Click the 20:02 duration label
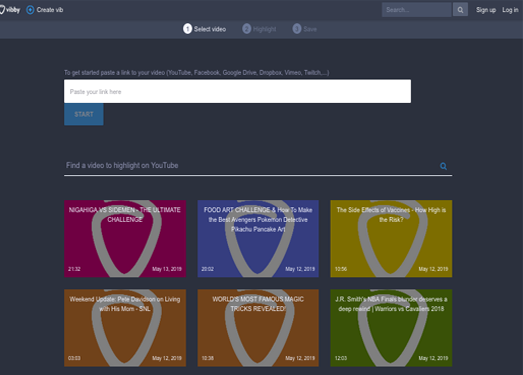This screenshot has width=523, height=375. 207,269
